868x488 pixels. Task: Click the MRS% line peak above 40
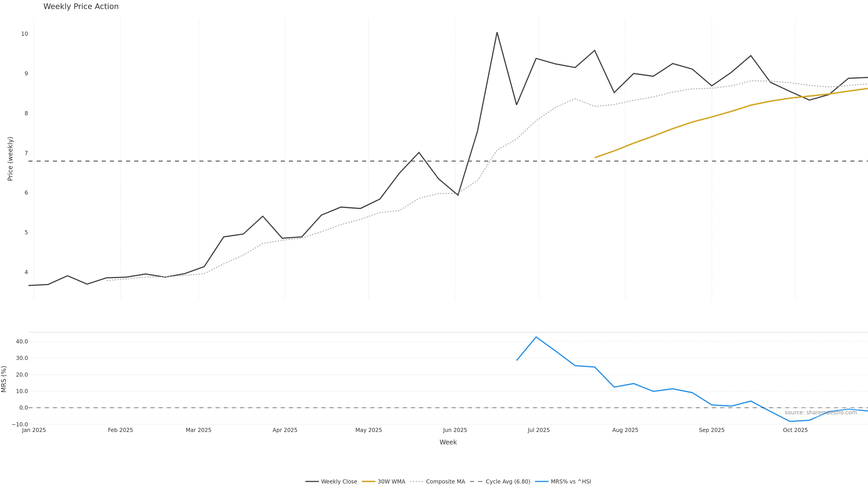[x=536, y=337]
